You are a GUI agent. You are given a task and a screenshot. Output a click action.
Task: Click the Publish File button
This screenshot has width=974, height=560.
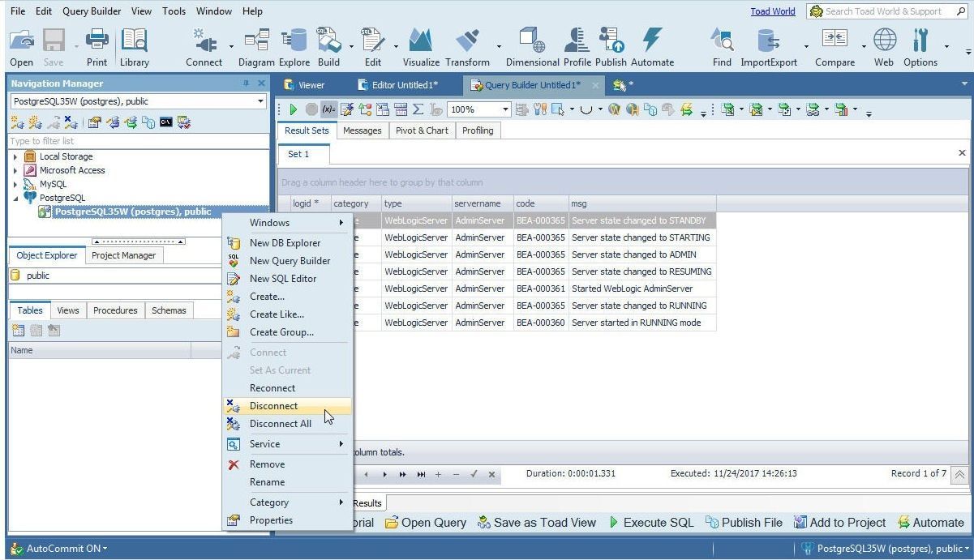744,523
